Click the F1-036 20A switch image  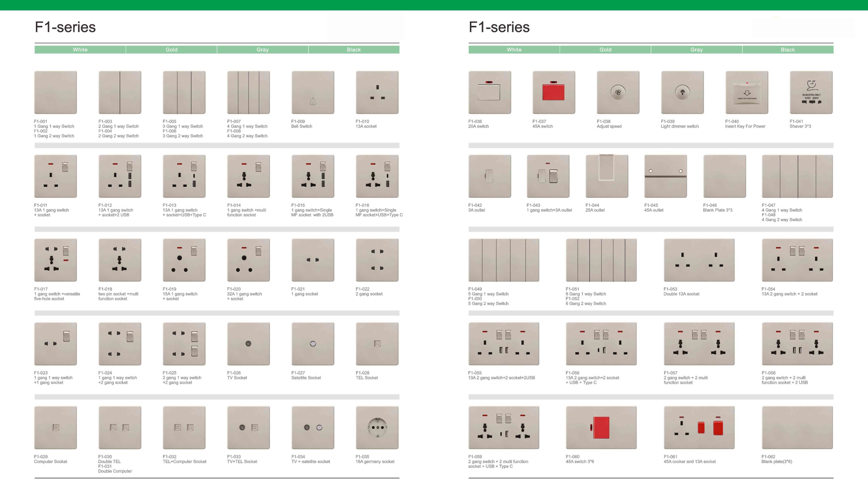489,92
